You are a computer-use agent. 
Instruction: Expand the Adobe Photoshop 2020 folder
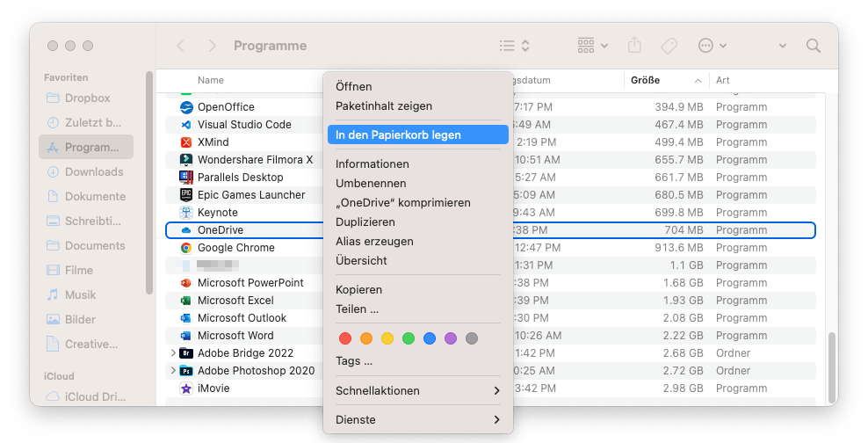(173, 370)
